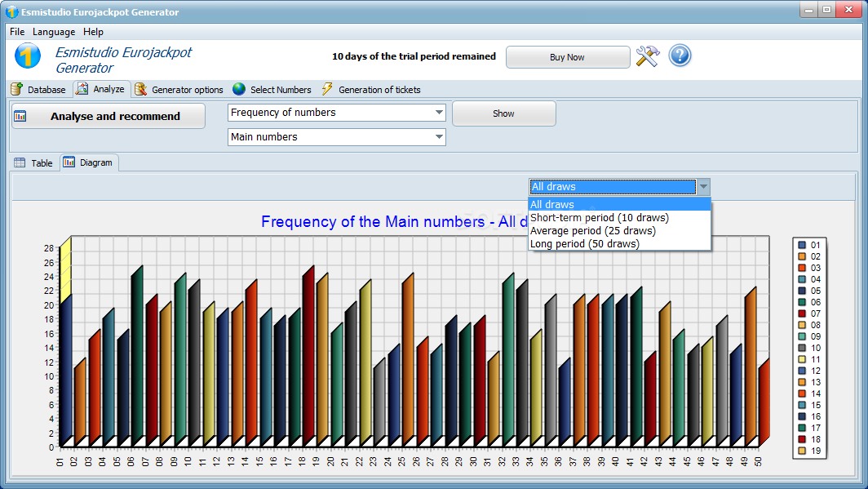Screen dimensions: 868x489
Task: Open the Language menu
Action: tap(54, 32)
